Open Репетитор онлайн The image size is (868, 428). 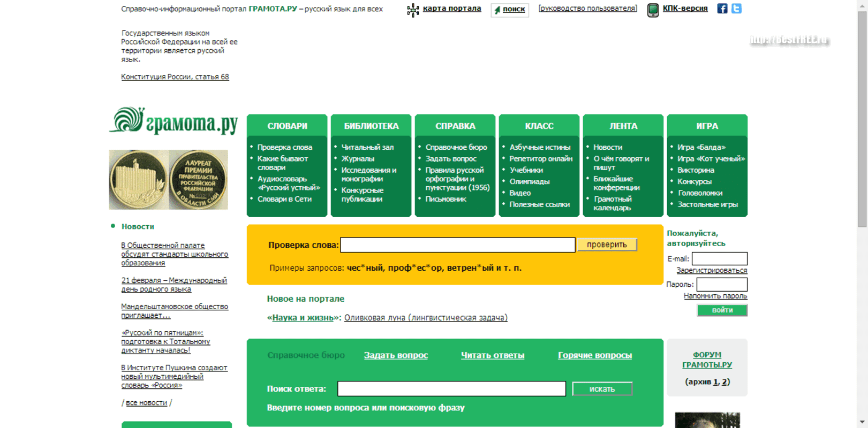pos(541,158)
